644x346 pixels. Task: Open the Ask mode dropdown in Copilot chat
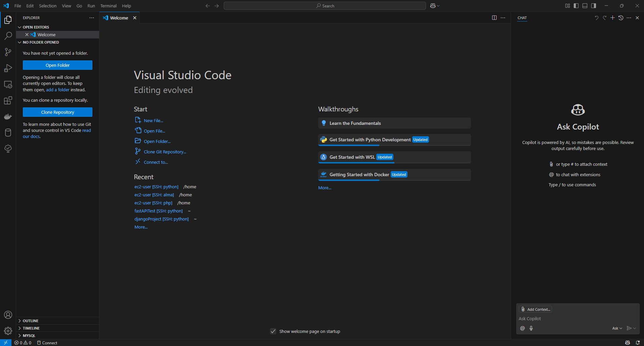(x=617, y=328)
